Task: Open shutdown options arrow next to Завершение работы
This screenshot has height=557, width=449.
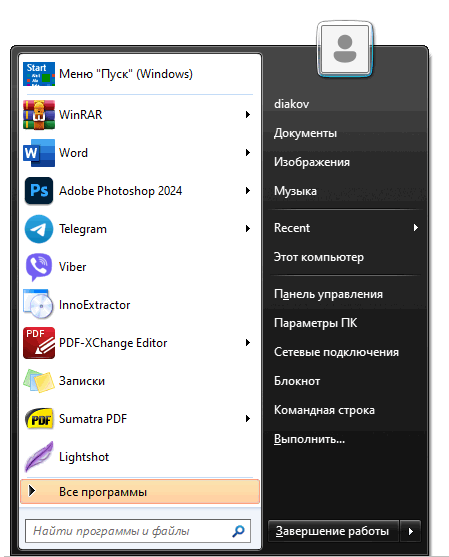Action: pos(411,531)
